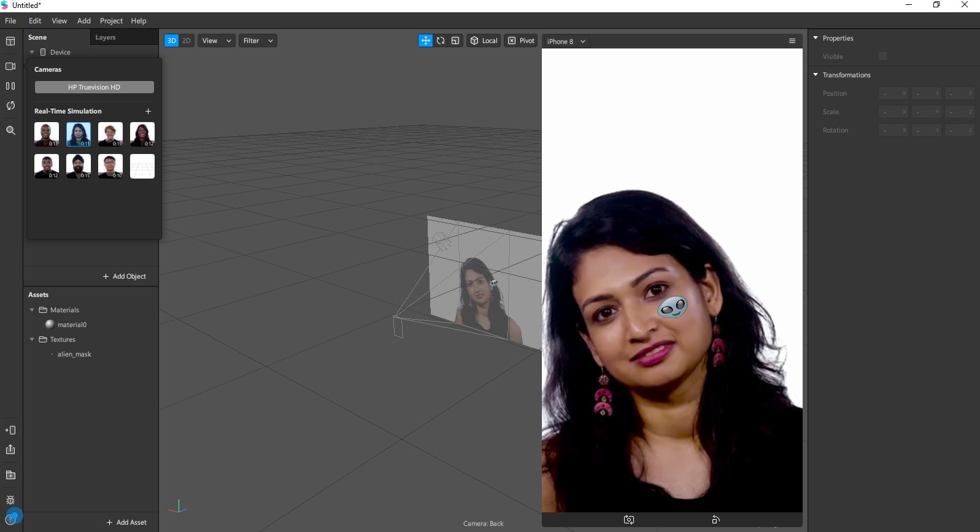Image resolution: width=980 pixels, height=532 pixels.
Task: Open the File menu
Action: [10, 21]
